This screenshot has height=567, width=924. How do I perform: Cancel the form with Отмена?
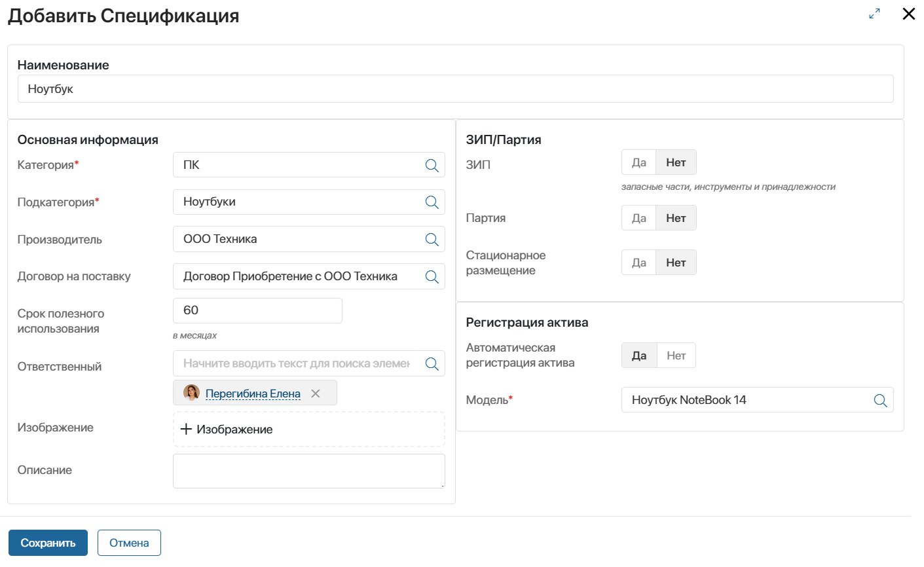pyautogui.click(x=129, y=543)
